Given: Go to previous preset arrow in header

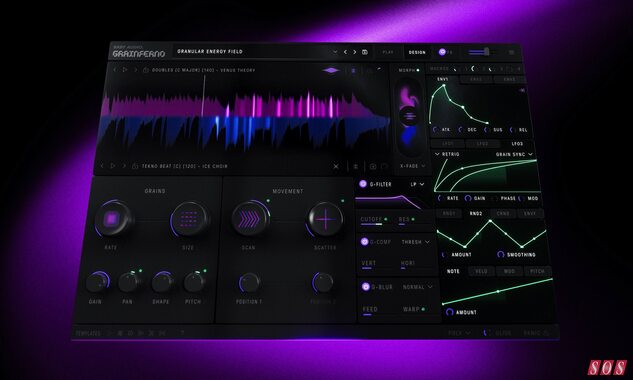Looking at the screenshot, I should 345,52.
